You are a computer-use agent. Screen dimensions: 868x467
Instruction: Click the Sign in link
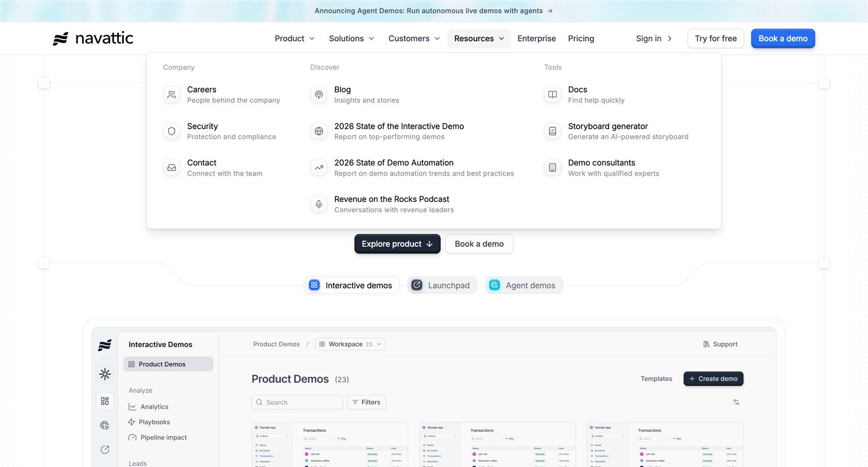654,38
